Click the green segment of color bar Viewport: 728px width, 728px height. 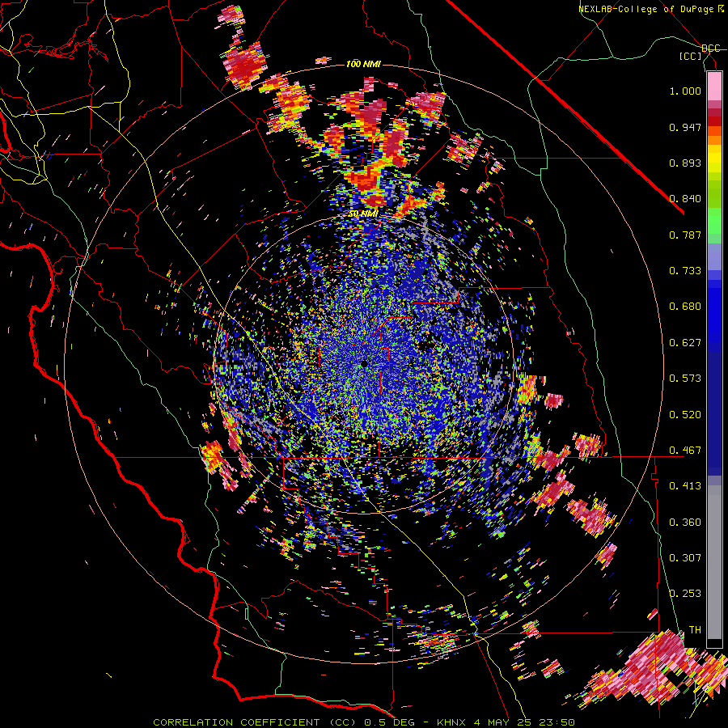click(x=714, y=221)
